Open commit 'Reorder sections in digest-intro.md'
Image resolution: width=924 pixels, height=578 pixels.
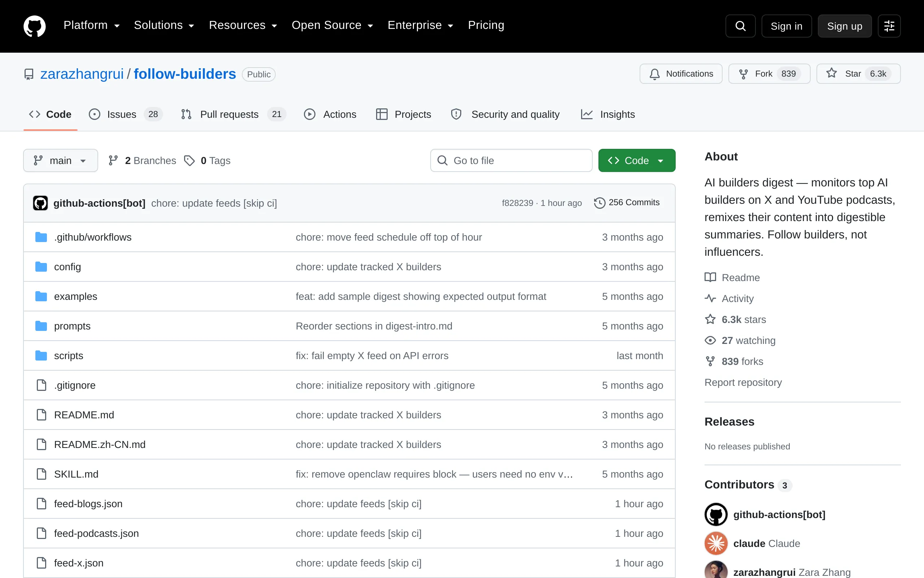(374, 326)
